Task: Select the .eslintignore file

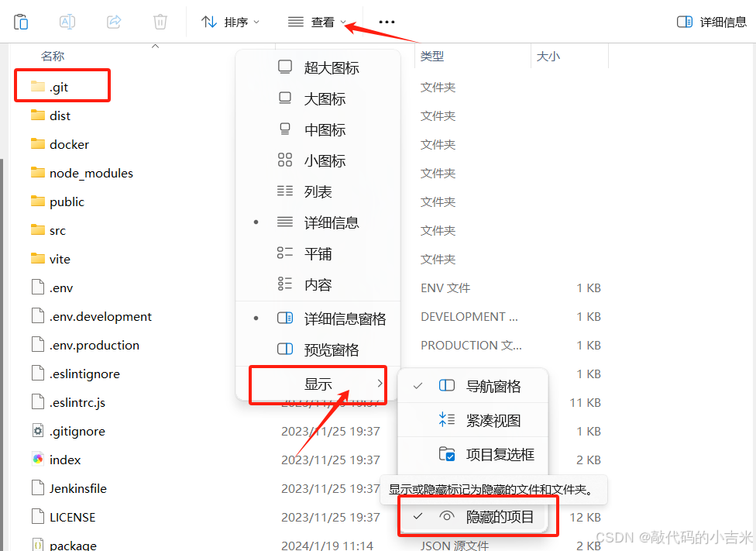Action: coord(75,374)
